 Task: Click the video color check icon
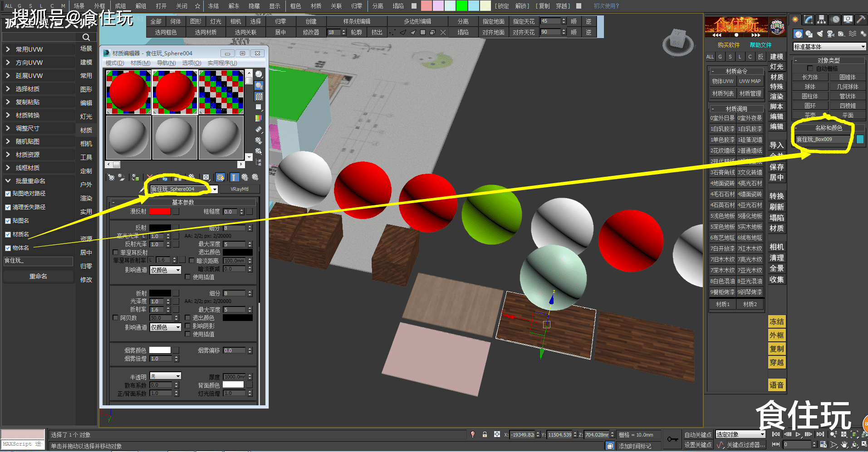[x=259, y=118]
